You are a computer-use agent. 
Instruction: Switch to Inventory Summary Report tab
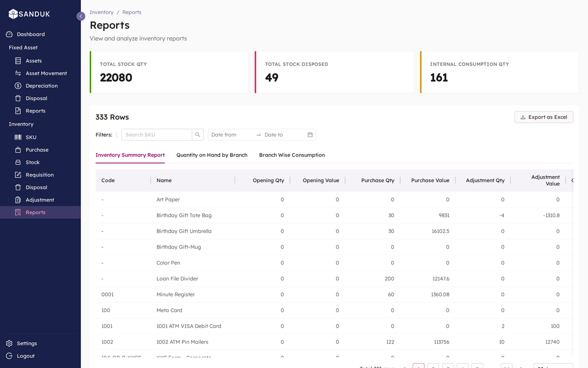click(130, 155)
